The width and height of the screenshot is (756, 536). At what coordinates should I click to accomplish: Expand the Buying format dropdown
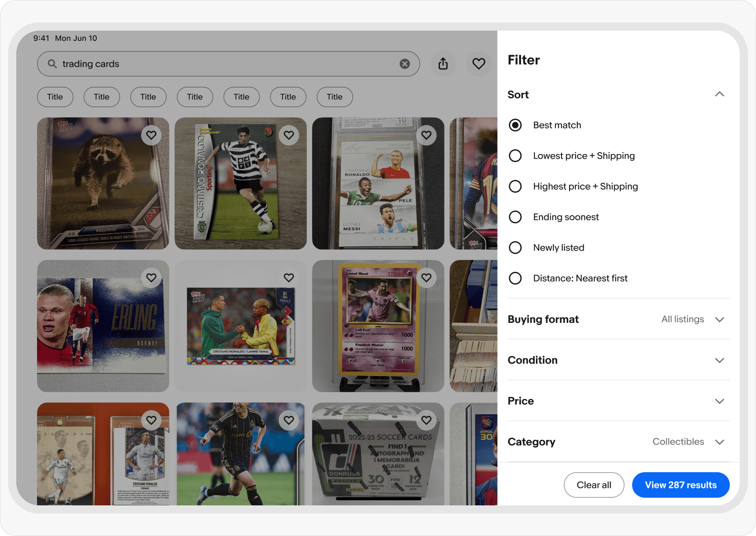719,319
